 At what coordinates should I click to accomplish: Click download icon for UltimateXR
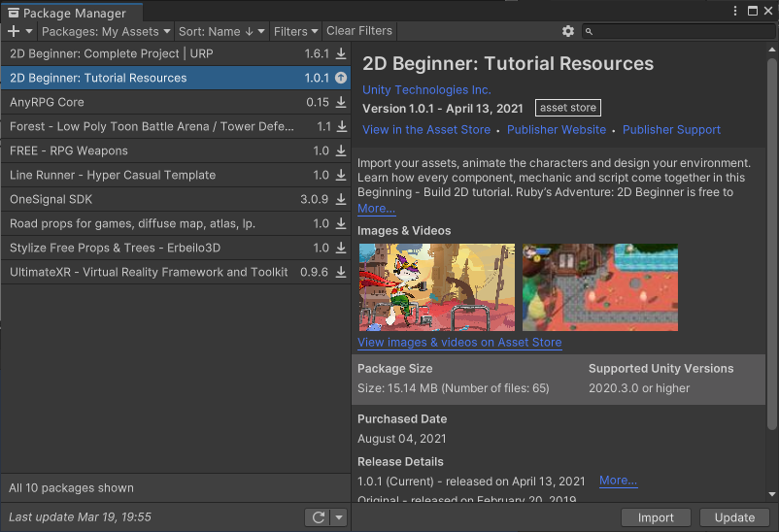[x=341, y=272]
